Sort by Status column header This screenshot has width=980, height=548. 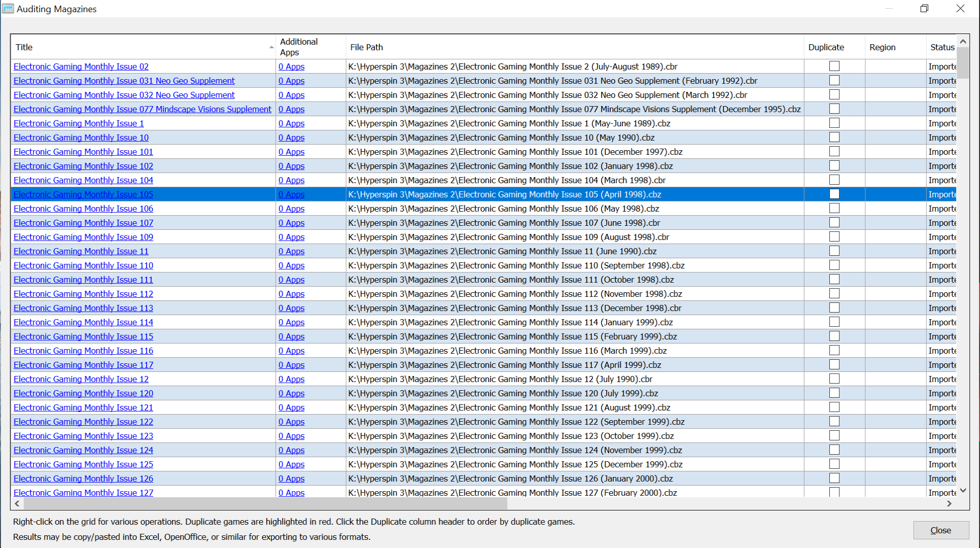pos(941,47)
